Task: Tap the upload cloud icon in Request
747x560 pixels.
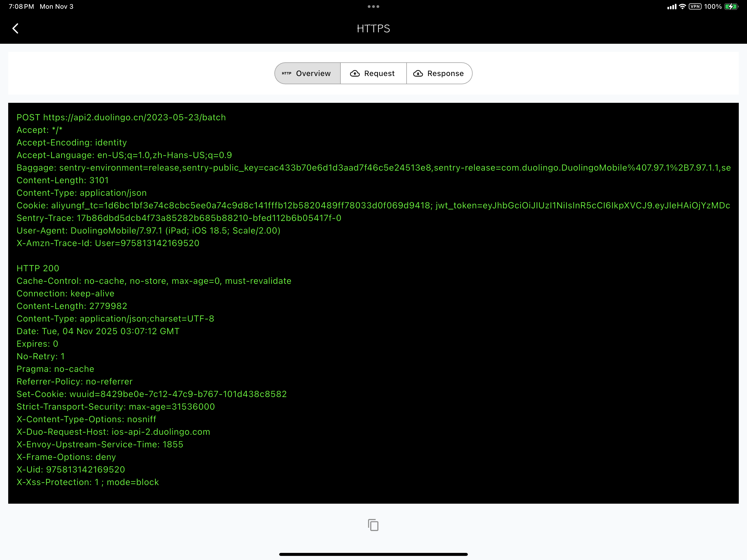Action: (x=355, y=74)
